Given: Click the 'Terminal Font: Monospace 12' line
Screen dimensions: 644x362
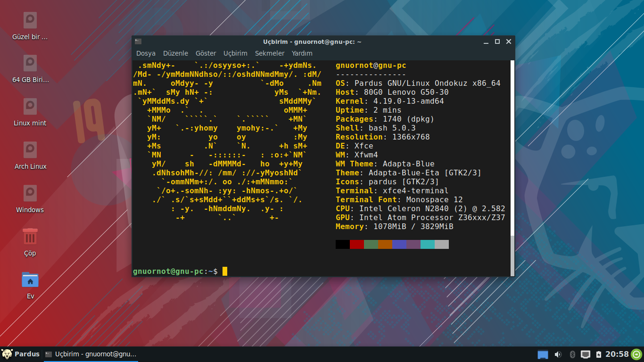Looking at the screenshot, I should [x=399, y=200].
